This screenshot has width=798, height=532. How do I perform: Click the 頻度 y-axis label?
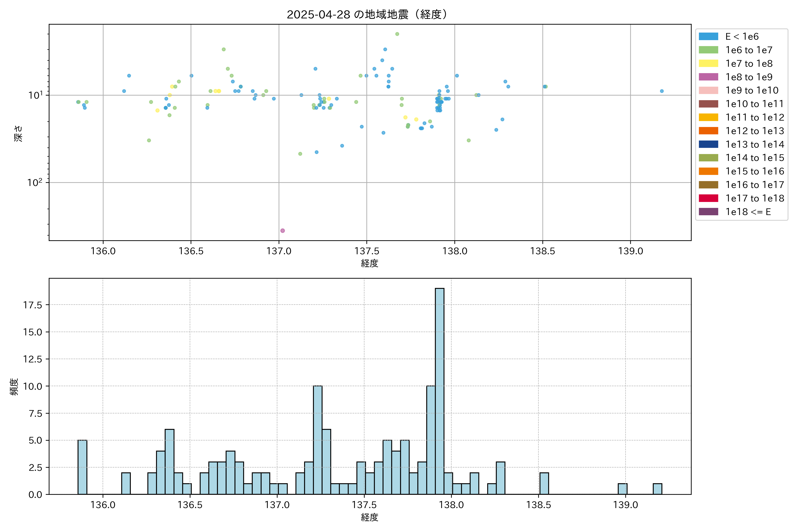tap(14, 387)
